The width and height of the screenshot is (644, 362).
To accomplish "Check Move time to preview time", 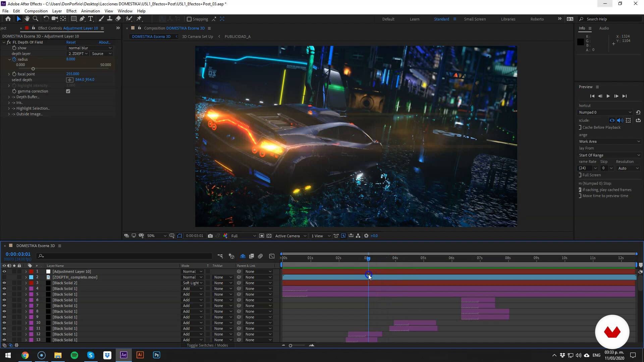I will pos(580,196).
